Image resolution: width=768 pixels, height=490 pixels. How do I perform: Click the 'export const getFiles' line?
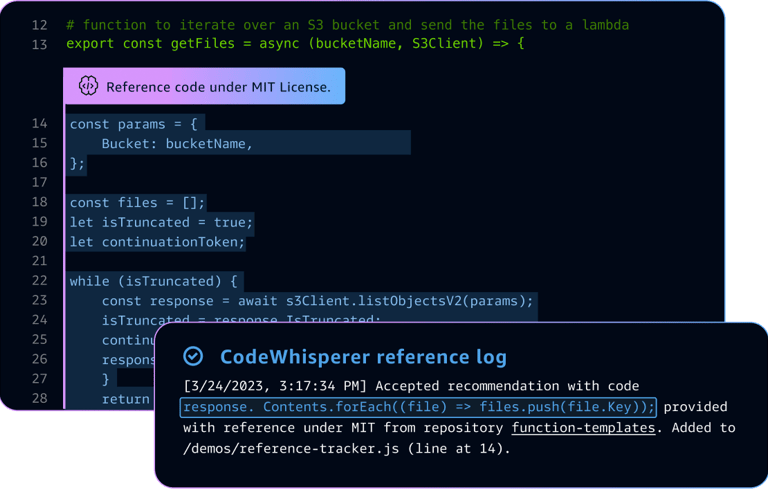295,44
